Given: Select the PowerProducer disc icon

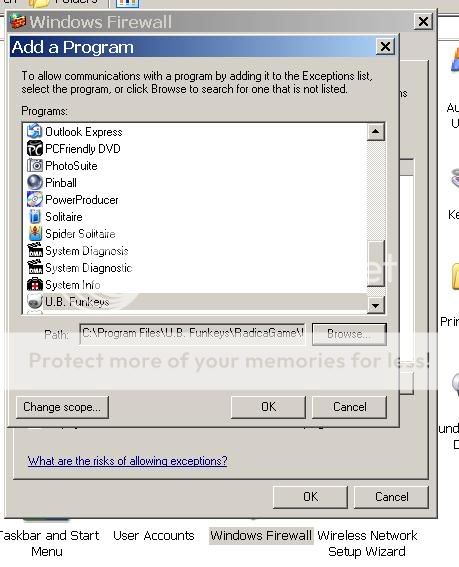Looking at the screenshot, I should 35,200.
